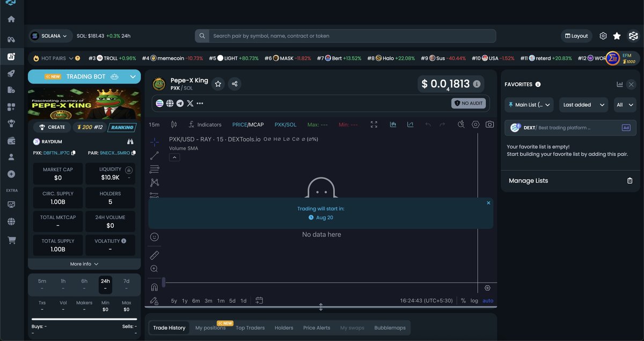644x341 pixels.
Task: Open chart settings hexagon icon in toolbar
Action: tap(475, 124)
